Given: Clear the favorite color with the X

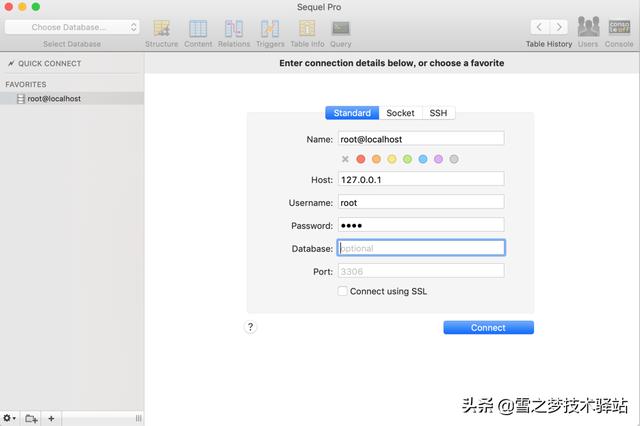Looking at the screenshot, I should [x=345, y=159].
